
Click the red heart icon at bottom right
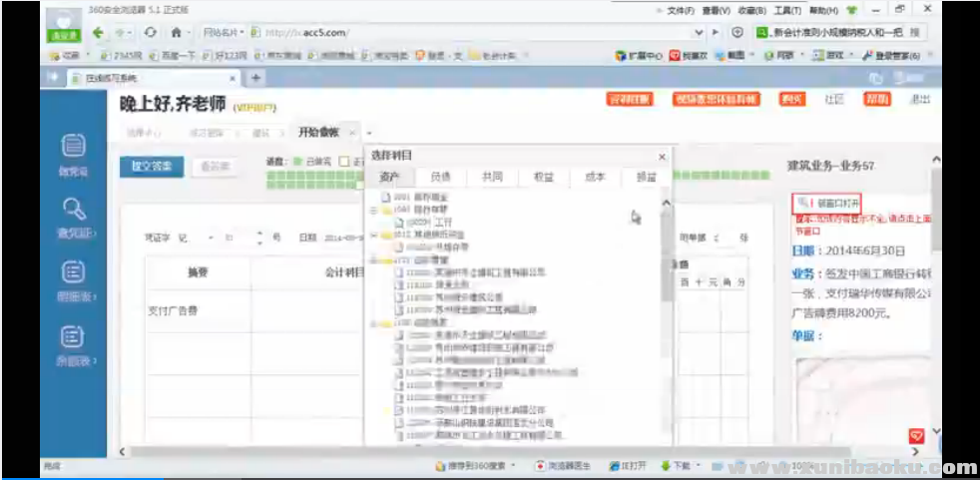click(916, 436)
